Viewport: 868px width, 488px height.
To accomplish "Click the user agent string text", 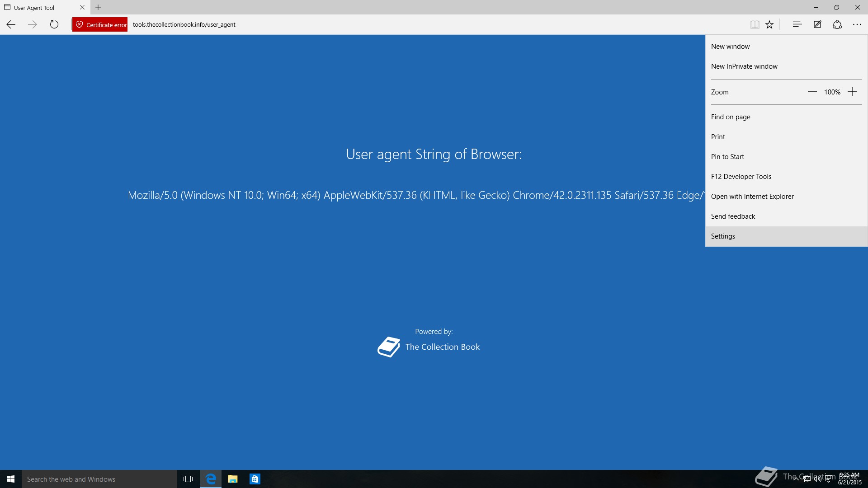I will (416, 195).
